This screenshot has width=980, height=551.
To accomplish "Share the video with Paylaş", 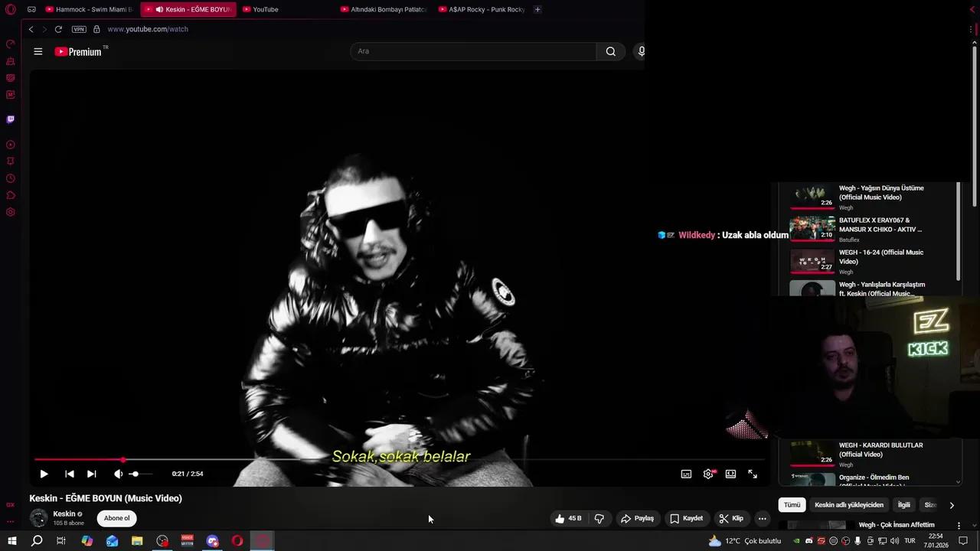I will pyautogui.click(x=637, y=518).
